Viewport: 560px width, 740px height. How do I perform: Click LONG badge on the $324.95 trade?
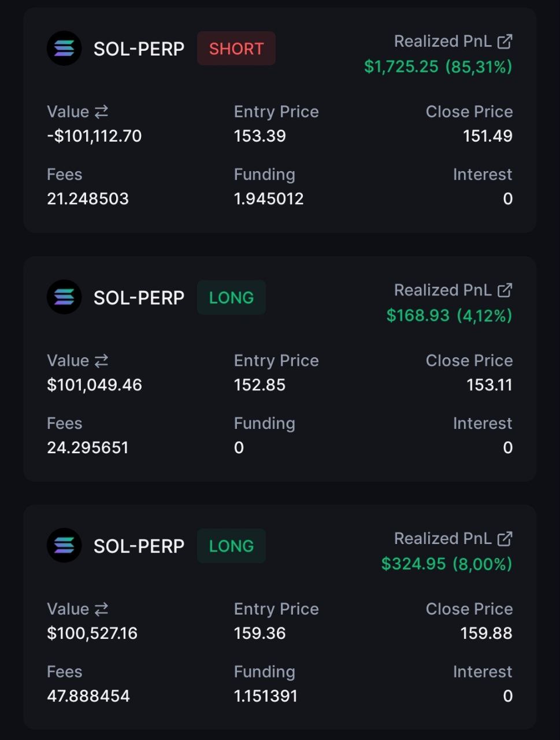pos(231,546)
